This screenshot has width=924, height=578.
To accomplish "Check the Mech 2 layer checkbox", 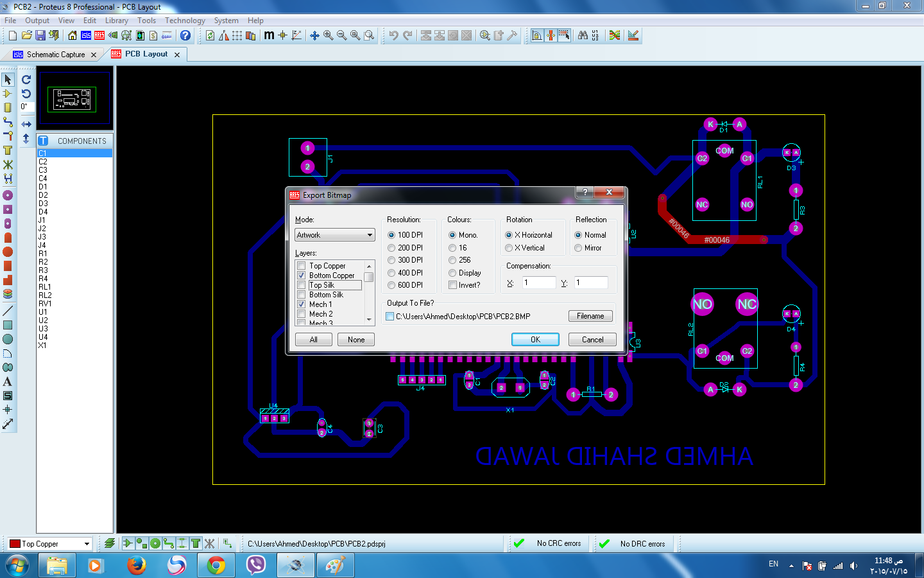I will (x=301, y=314).
